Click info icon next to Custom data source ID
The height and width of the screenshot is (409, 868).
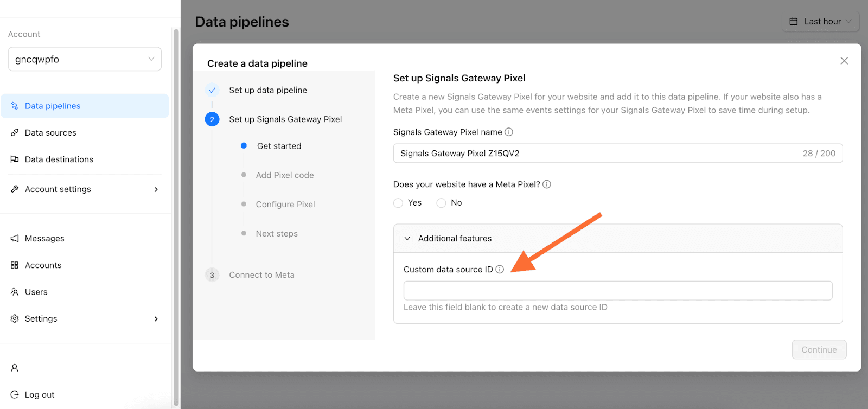coord(500,269)
